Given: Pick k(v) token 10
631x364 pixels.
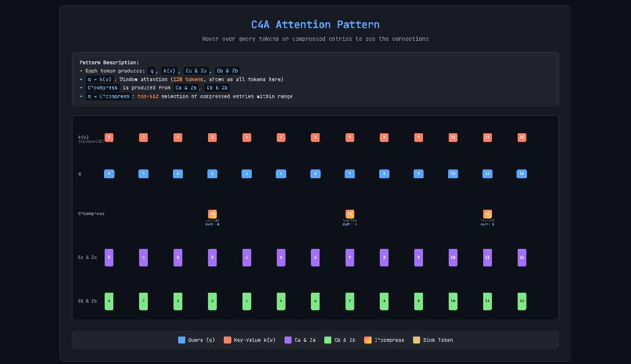Looking at the screenshot, I should [x=453, y=137].
